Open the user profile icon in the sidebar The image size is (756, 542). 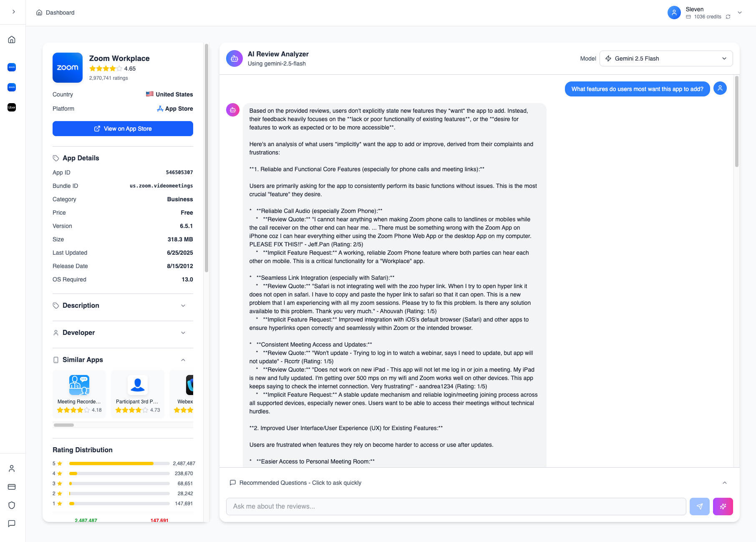[x=12, y=469]
